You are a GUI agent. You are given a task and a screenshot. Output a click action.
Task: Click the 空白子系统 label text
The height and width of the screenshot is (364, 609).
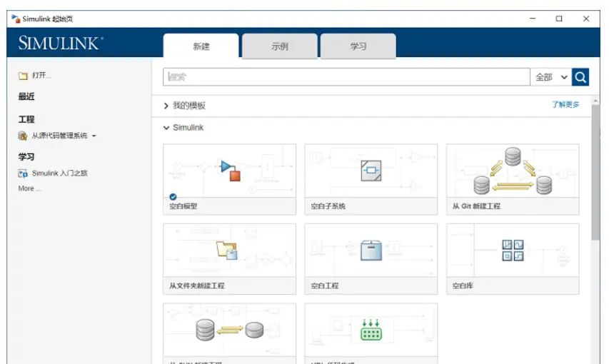point(328,206)
